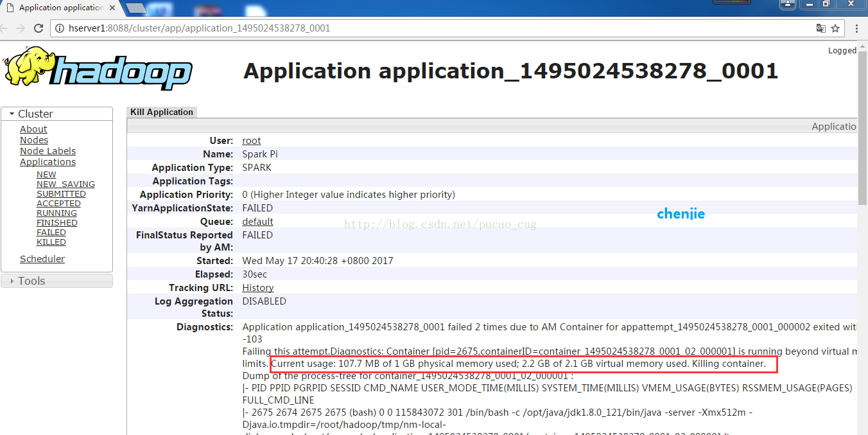
Task: Filter applications by FINISHED state
Action: pyautogui.click(x=57, y=222)
